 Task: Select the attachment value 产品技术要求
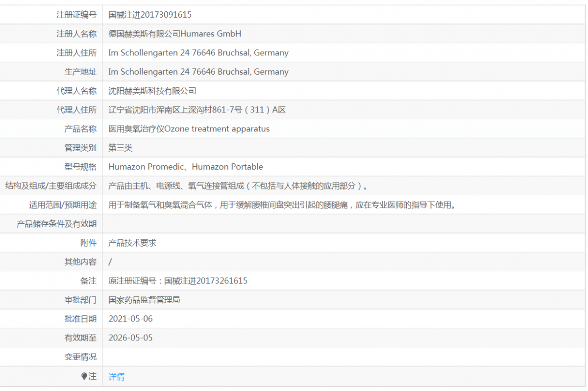click(132, 243)
